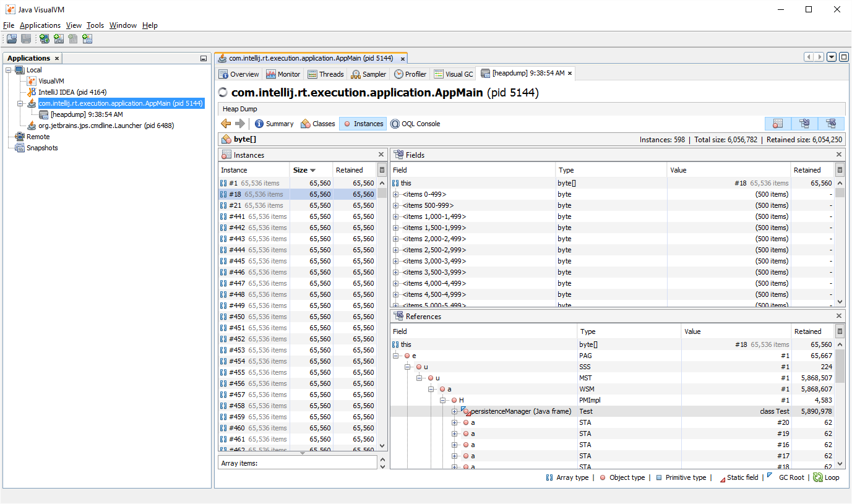Image resolution: width=852 pixels, height=504 pixels.
Task: Select instance #21 in the list
Action: (x=298, y=205)
